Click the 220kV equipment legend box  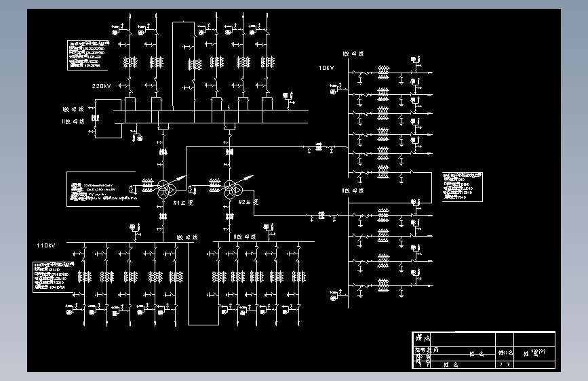click(87, 55)
